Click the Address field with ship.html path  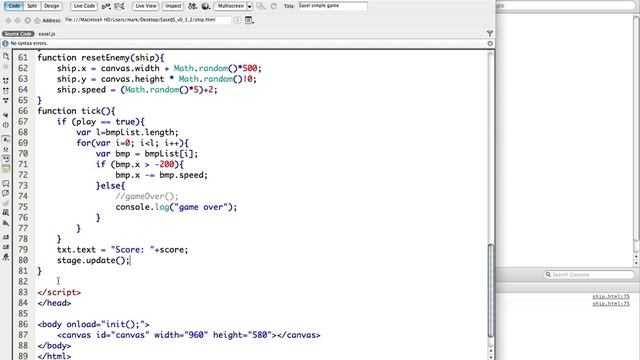pos(147,20)
